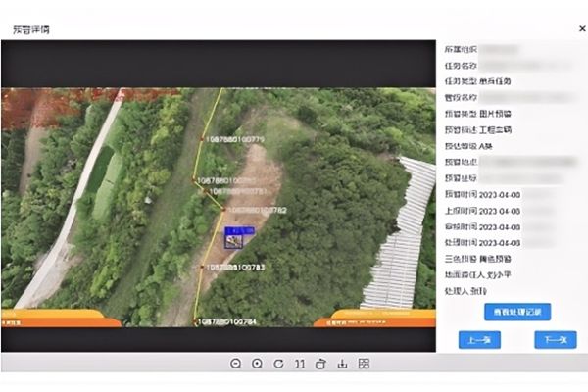Click the grid layout icon in bottom toolbar
The image size is (588, 392).
click(x=364, y=364)
